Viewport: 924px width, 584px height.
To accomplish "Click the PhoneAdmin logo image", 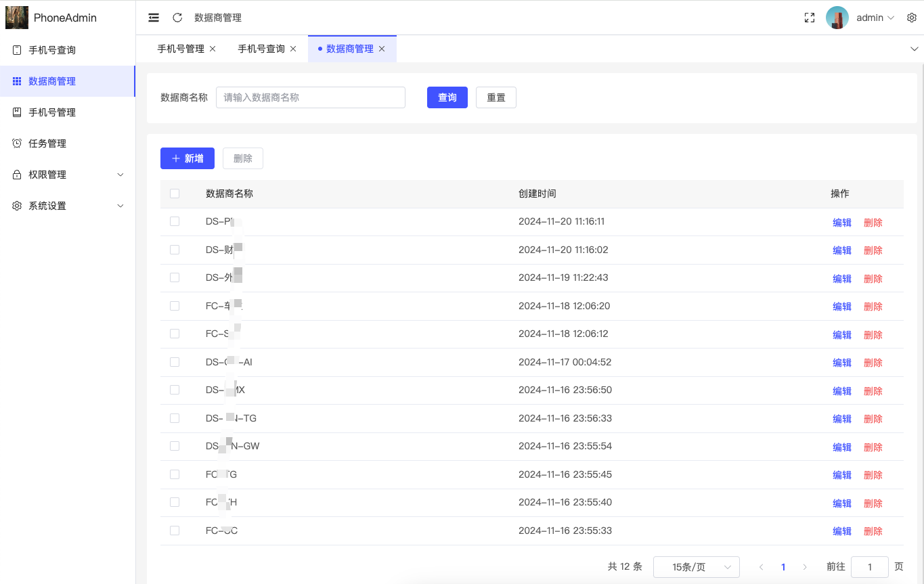I will (x=17, y=18).
